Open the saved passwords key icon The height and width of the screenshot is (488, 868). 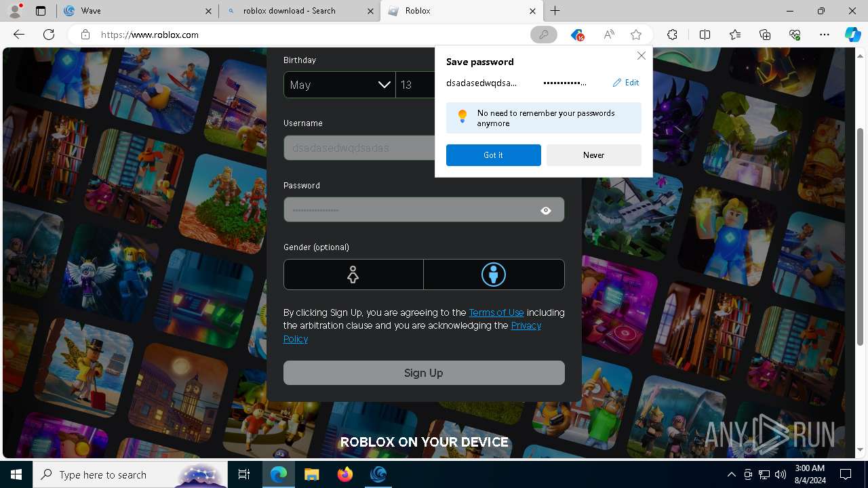(x=544, y=35)
